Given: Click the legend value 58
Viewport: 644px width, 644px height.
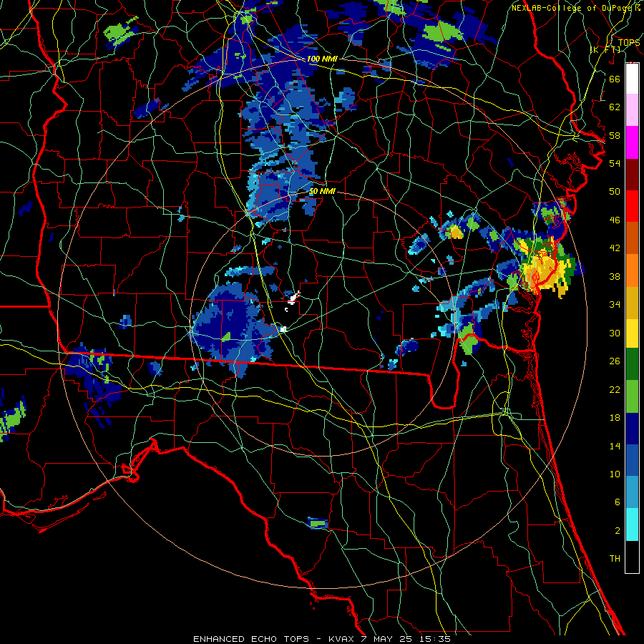Looking at the screenshot, I should [615, 135].
